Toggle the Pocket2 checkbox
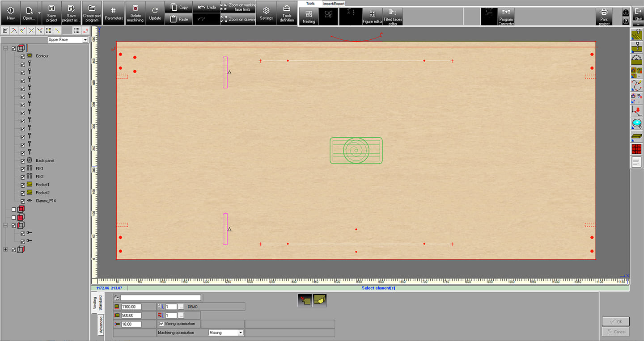Image resolution: width=644 pixels, height=341 pixels. tap(23, 193)
